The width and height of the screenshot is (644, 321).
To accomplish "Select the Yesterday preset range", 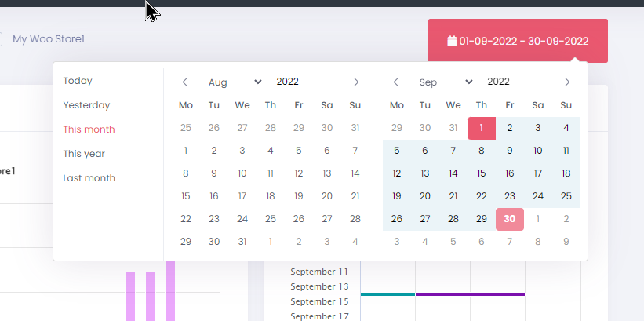I will pos(86,105).
